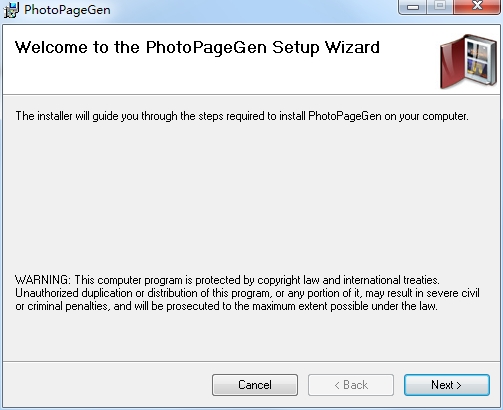Click the Unauthorized duplication text line
The height and width of the screenshot is (410, 503).
click(247, 293)
